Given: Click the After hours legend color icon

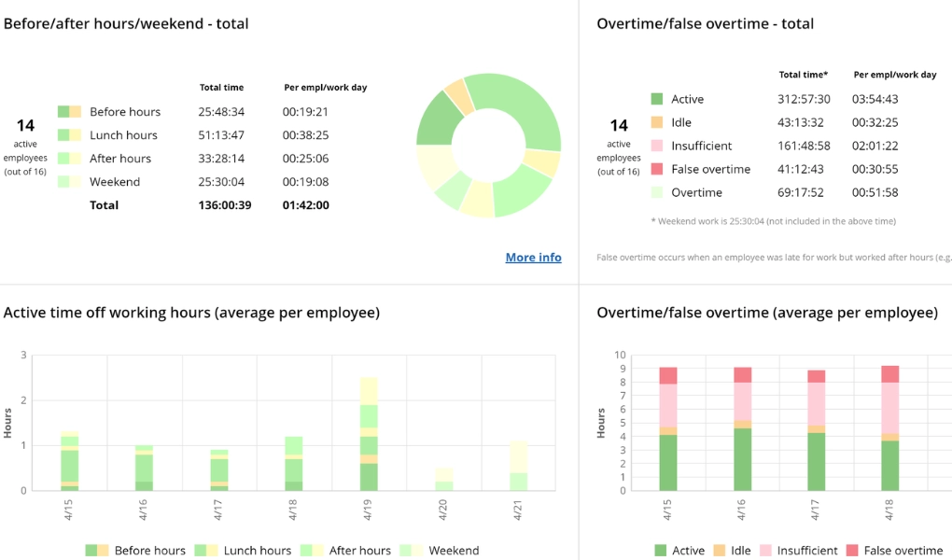Looking at the screenshot, I should 70,158.
